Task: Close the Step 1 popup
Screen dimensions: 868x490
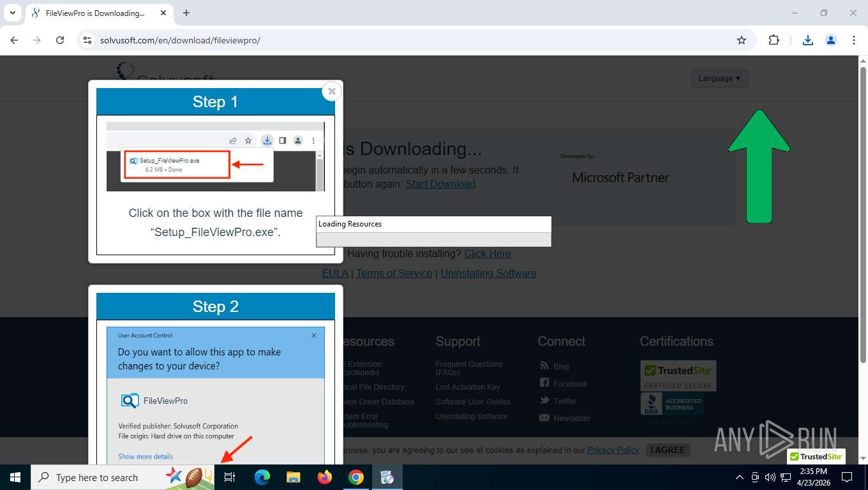Action: point(332,91)
